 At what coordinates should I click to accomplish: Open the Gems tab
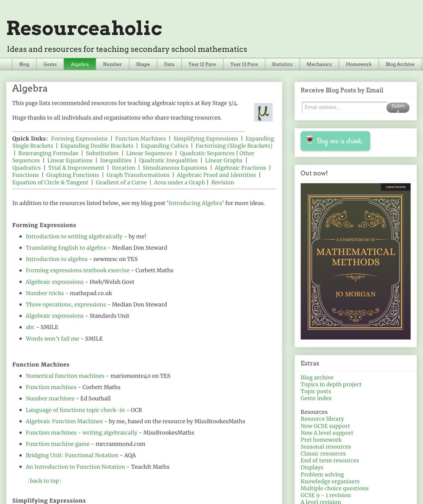[x=50, y=64]
